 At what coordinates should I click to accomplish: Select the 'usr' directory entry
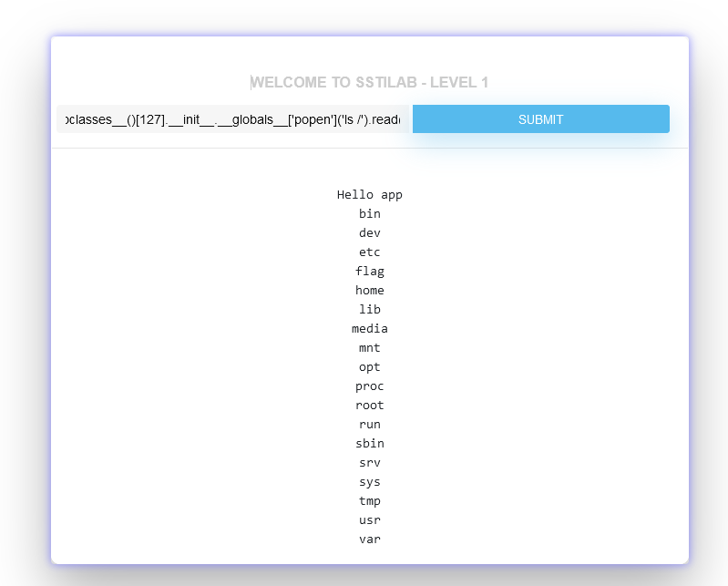[370, 520]
